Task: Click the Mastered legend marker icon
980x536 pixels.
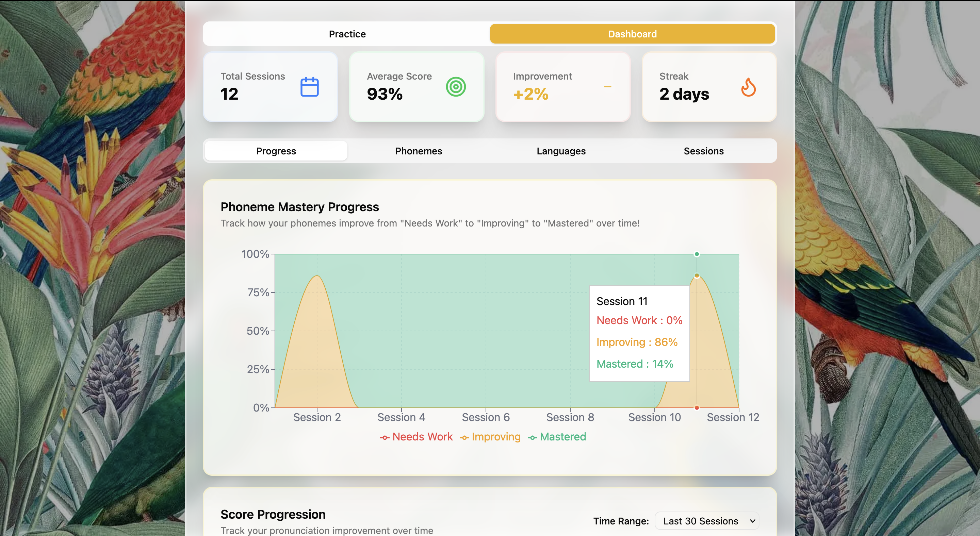Action: pos(532,438)
